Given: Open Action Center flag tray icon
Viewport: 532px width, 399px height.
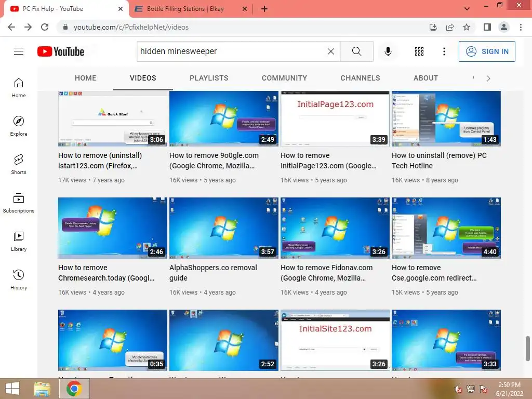Looking at the screenshot, I should pyautogui.click(x=483, y=389).
